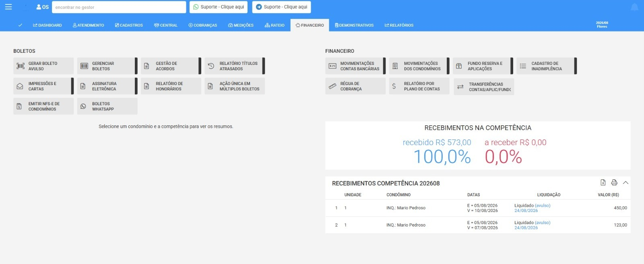Click the VALOR (R$) column header

[x=608, y=195]
